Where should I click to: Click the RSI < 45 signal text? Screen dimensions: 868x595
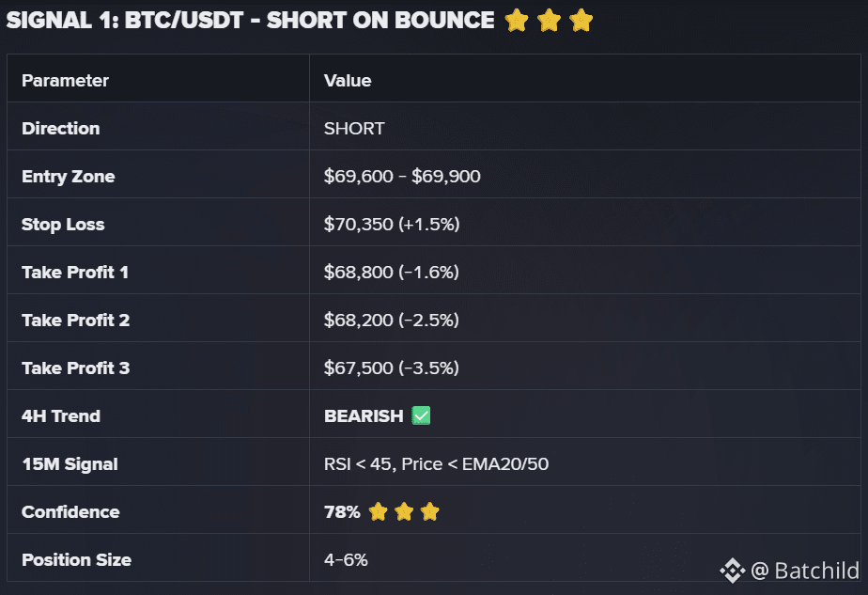(x=358, y=463)
